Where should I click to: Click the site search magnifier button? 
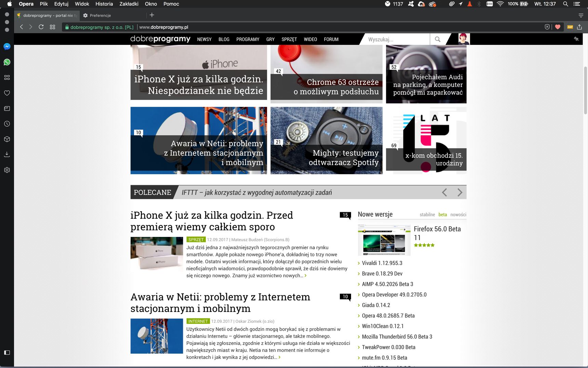coord(438,39)
